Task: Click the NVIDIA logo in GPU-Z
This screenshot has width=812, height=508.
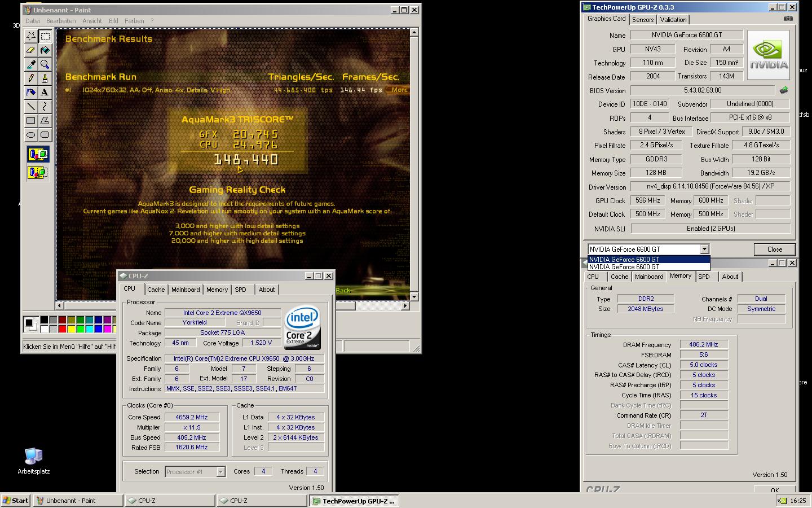Action: (x=769, y=55)
